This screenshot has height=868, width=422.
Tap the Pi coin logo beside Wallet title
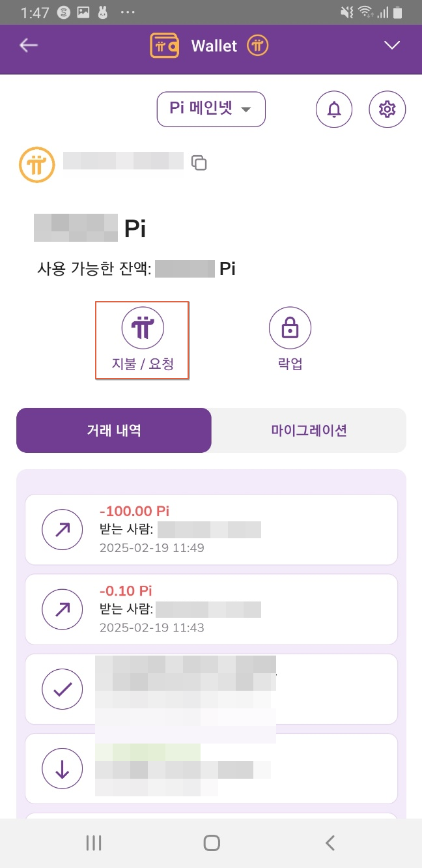click(257, 46)
